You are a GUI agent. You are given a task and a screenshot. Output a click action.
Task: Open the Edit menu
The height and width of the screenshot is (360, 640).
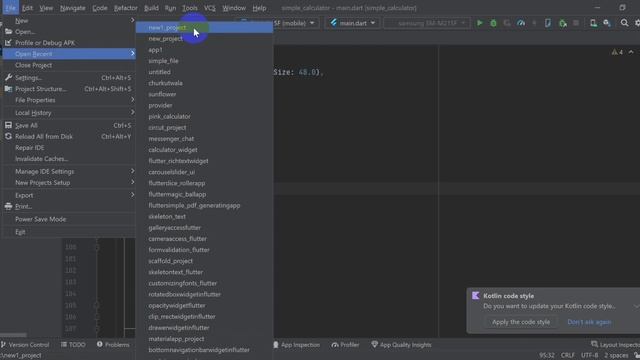click(27, 8)
